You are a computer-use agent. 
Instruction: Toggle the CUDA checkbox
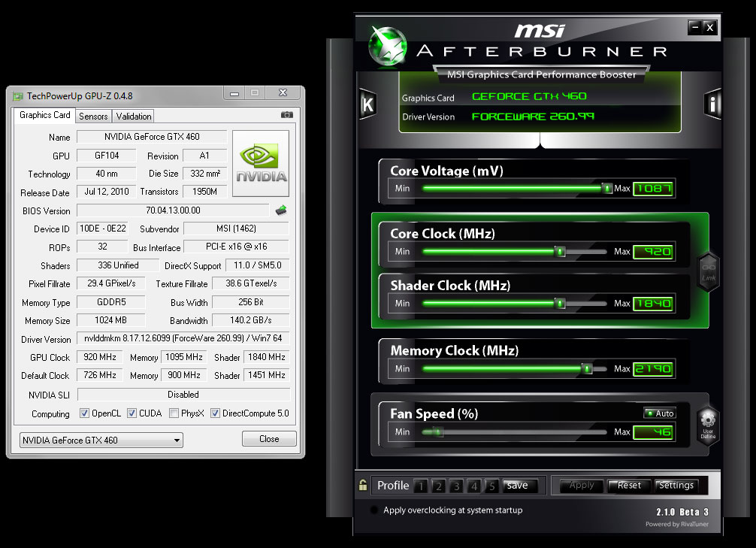pyautogui.click(x=132, y=413)
